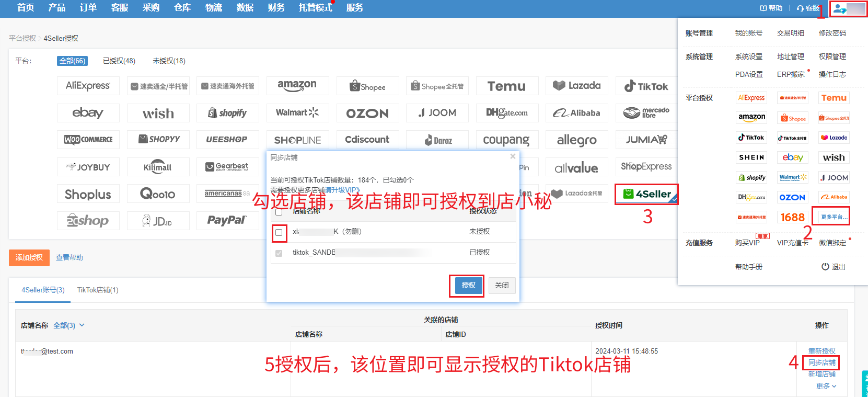The height and width of the screenshot is (397, 868).
Task: Filter platforms by 已授权(48)
Action: tap(119, 61)
